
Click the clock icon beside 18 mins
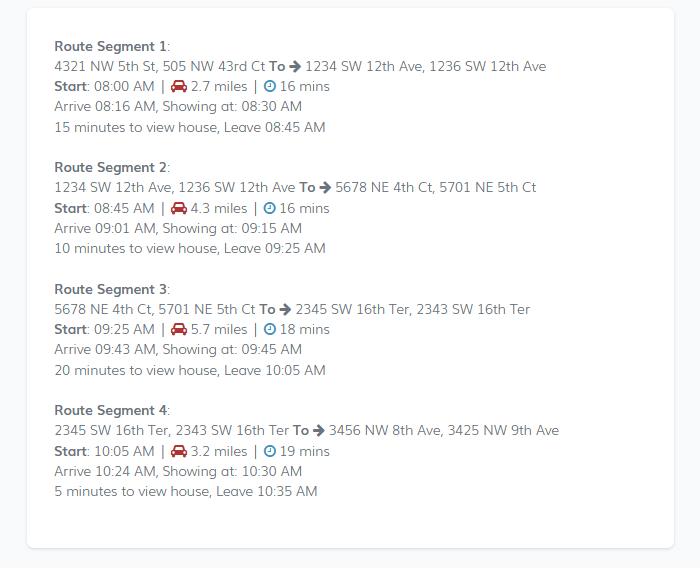(x=270, y=329)
